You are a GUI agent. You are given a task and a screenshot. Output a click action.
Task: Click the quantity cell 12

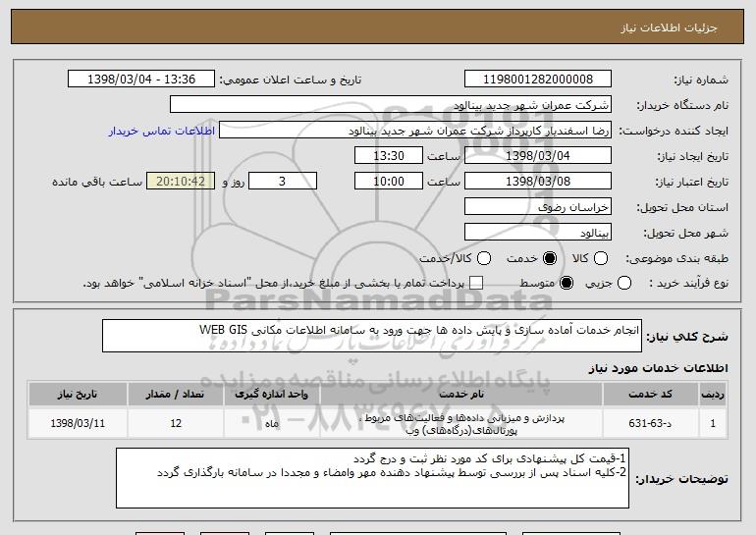click(x=176, y=423)
